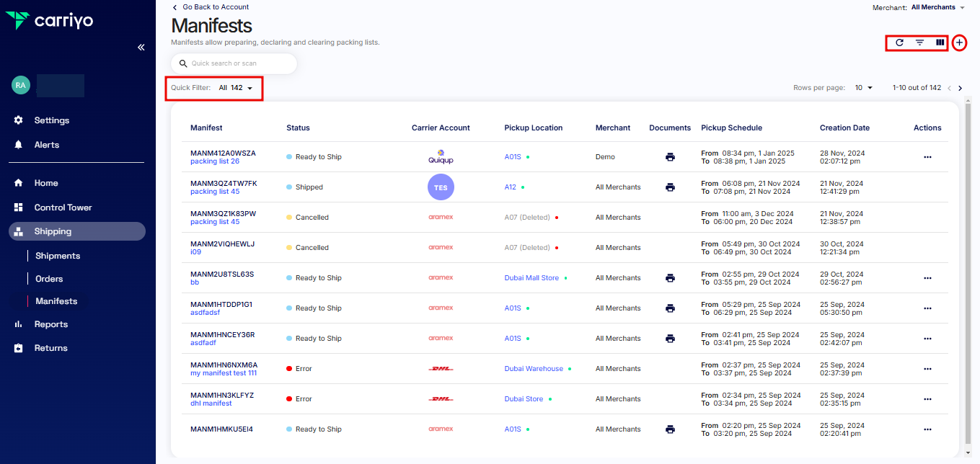980x464 pixels.
Task: Open packing list 26 link
Action: pyautogui.click(x=215, y=161)
